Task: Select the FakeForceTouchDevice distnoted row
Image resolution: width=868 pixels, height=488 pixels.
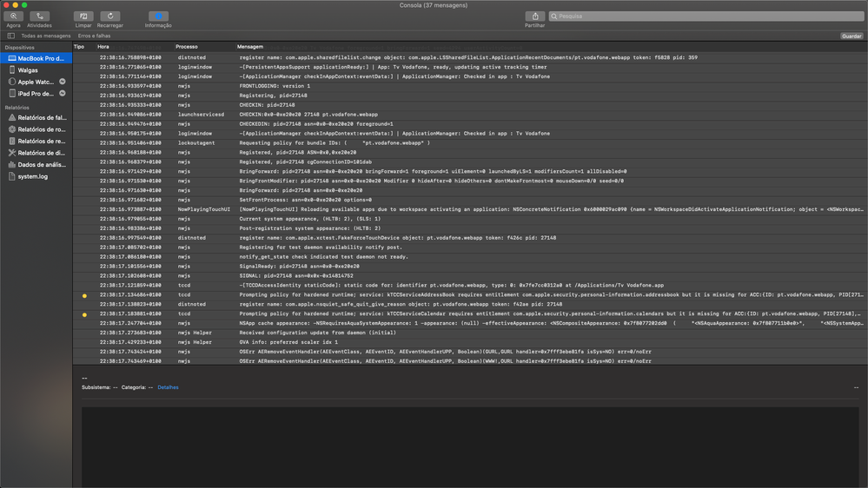Action: coord(470,238)
